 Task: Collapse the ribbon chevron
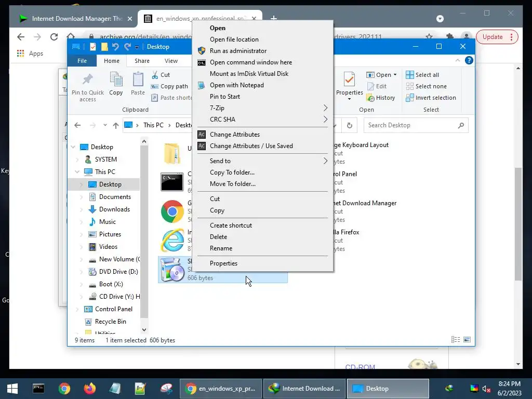(x=458, y=60)
